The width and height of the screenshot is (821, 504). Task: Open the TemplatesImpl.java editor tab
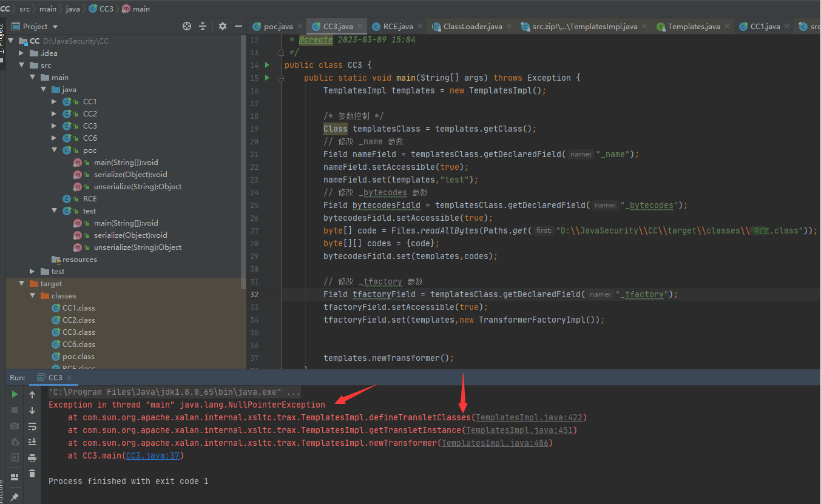tap(585, 27)
